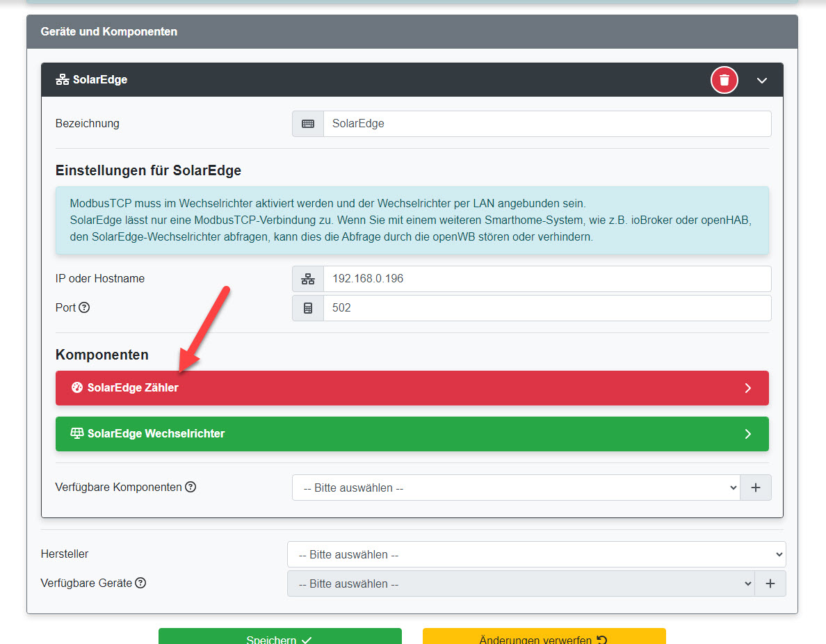This screenshot has height=644, width=826.
Task: Add selected device with plus button
Action: coord(770,584)
